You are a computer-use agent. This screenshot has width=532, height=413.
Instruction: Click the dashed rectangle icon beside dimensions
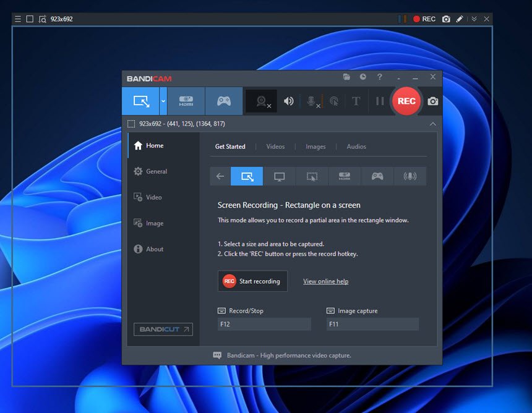[131, 124]
